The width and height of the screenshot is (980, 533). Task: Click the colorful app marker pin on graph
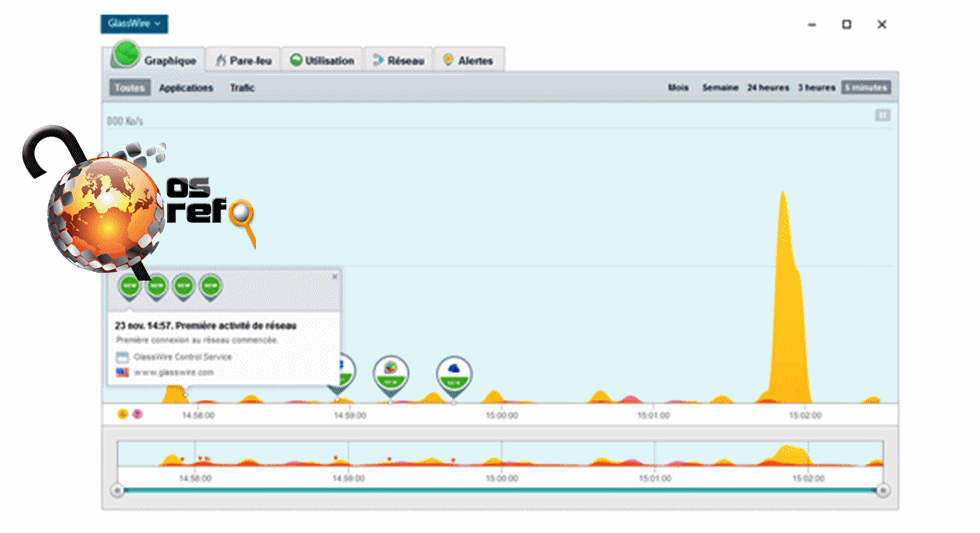tap(391, 375)
